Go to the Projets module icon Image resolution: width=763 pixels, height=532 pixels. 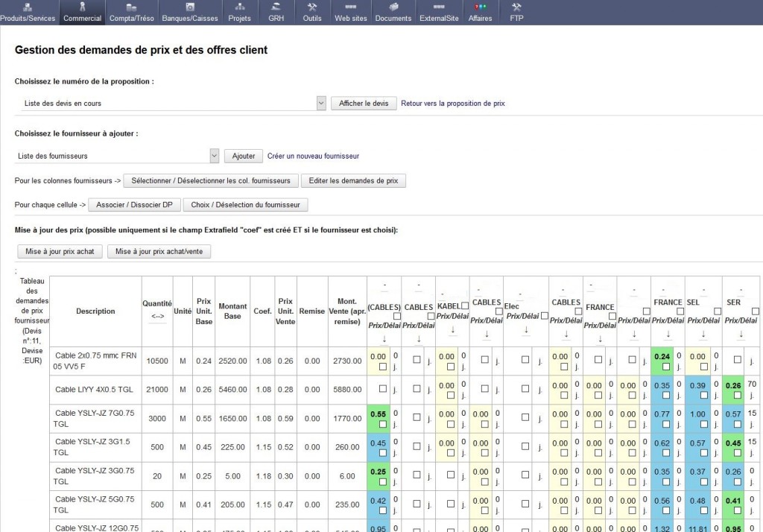[x=239, y=7]
